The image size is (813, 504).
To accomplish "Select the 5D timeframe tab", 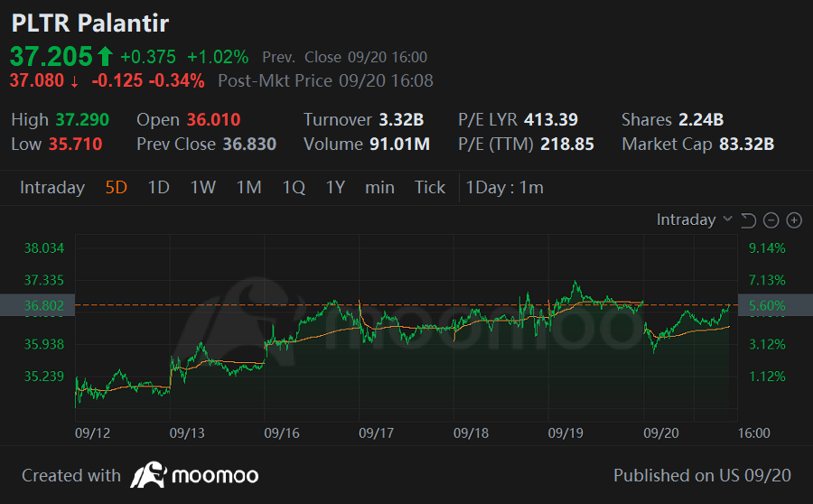I will (117, 187).
